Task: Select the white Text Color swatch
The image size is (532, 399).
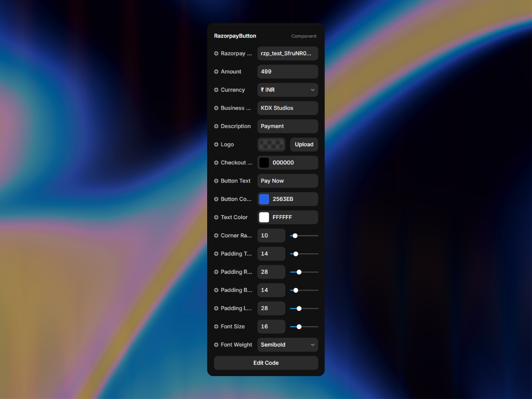Action: (x=264, y=217)
